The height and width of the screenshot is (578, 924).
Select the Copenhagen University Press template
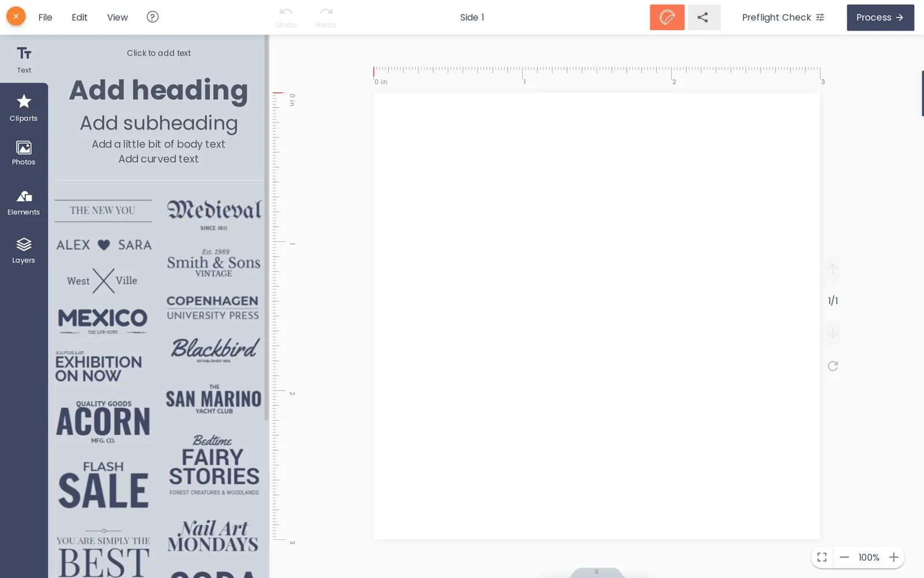coord(213,307)
